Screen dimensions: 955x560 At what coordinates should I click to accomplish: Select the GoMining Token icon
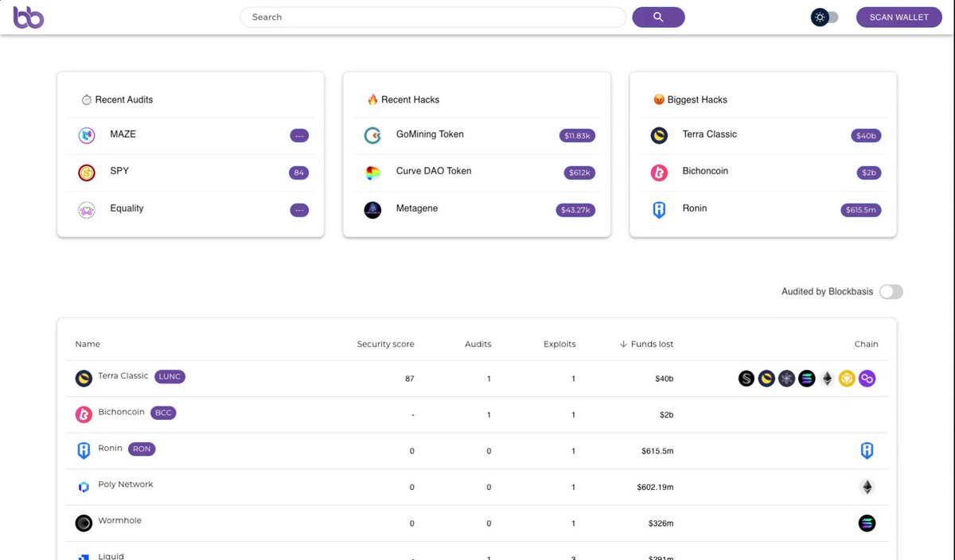coord(372,135)
